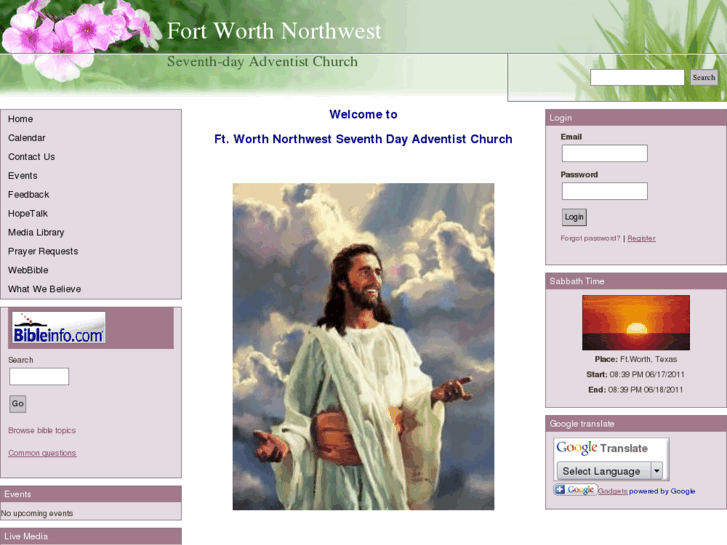Open HopeTalk from the sidebar

pos(28,213)
